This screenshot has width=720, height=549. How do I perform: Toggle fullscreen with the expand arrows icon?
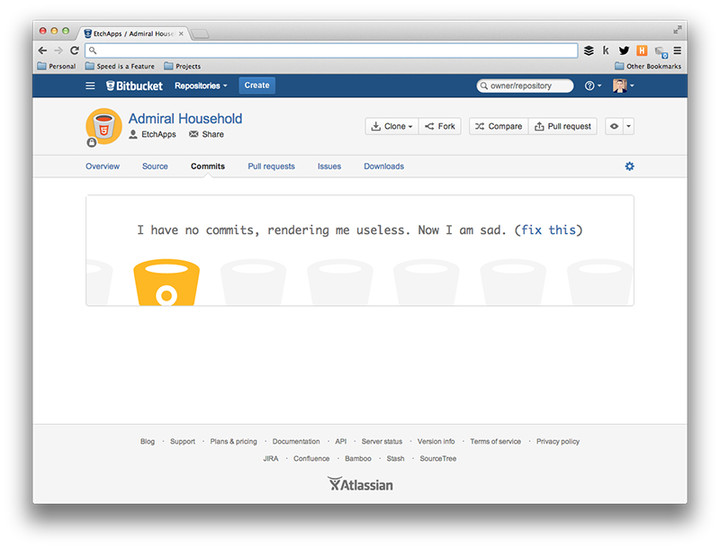coord(677,30)
